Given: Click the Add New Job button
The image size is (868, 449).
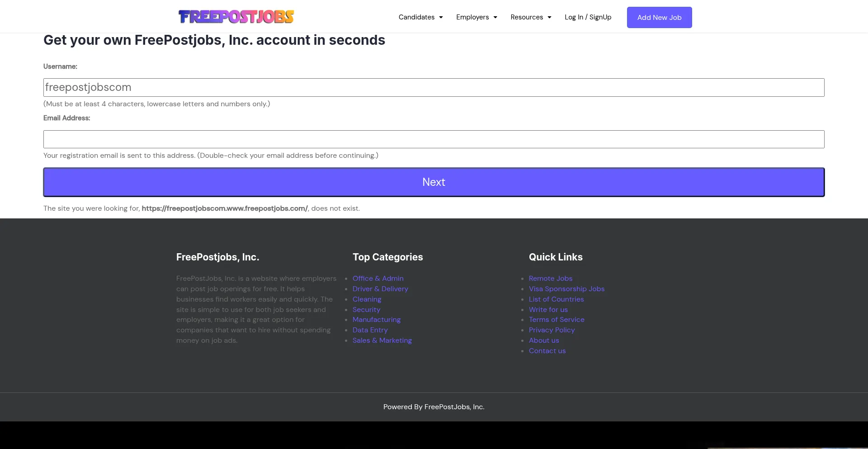Looking at the screenshot, I should tap(659, 17).
